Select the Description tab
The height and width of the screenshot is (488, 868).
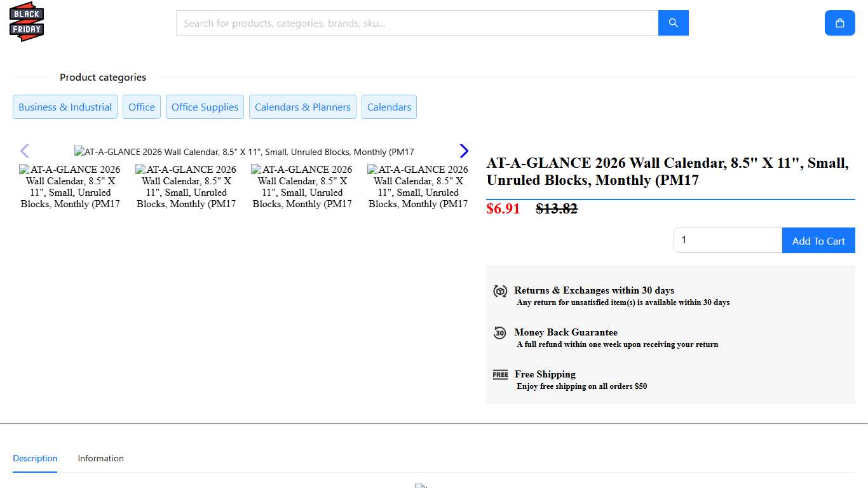coord(35,458)
